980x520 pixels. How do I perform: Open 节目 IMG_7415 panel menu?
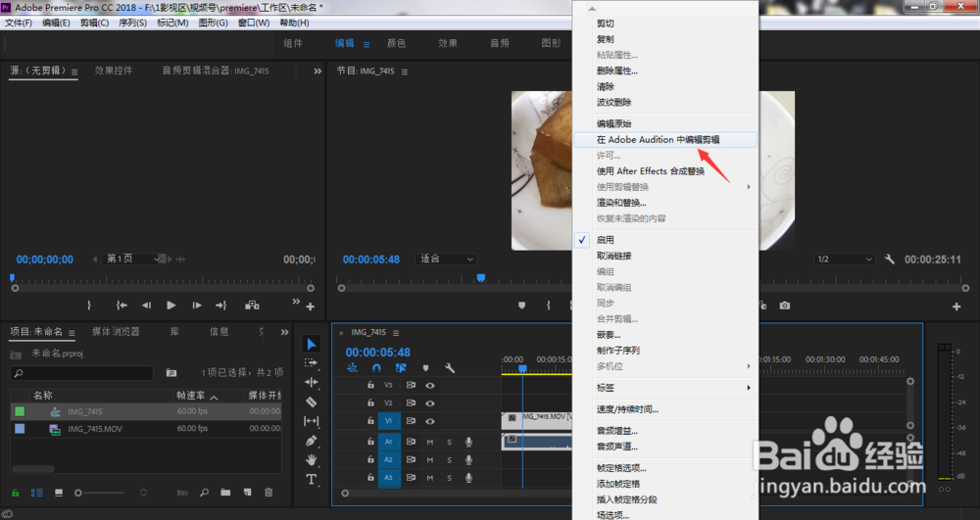(x=405, y=71)
